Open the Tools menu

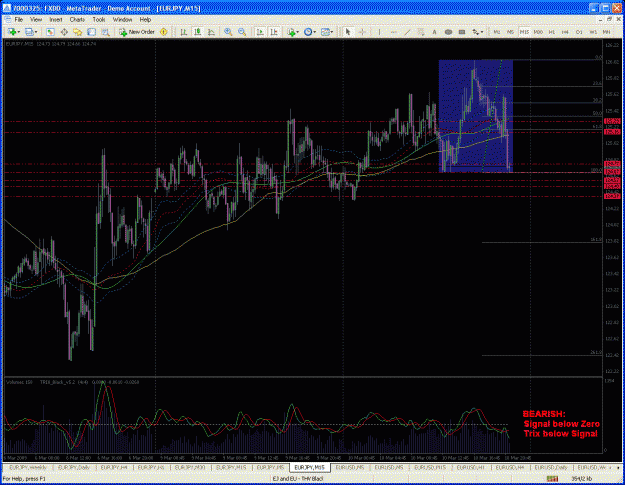point(99,20)
